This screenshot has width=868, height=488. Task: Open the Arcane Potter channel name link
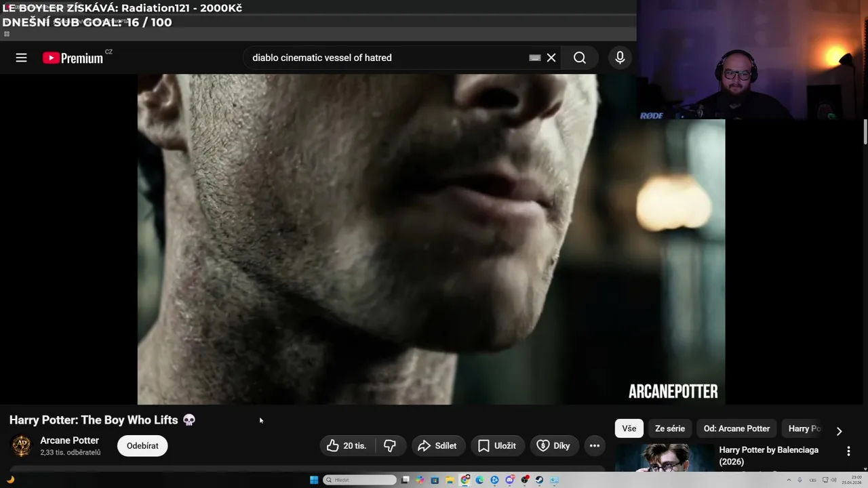69,441
